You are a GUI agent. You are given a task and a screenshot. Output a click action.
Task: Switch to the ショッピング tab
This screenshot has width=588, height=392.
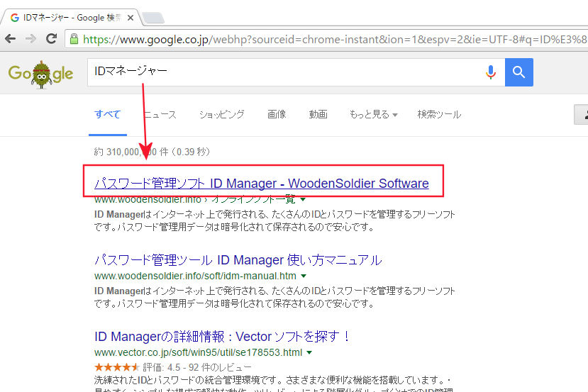tap(221, 114)
